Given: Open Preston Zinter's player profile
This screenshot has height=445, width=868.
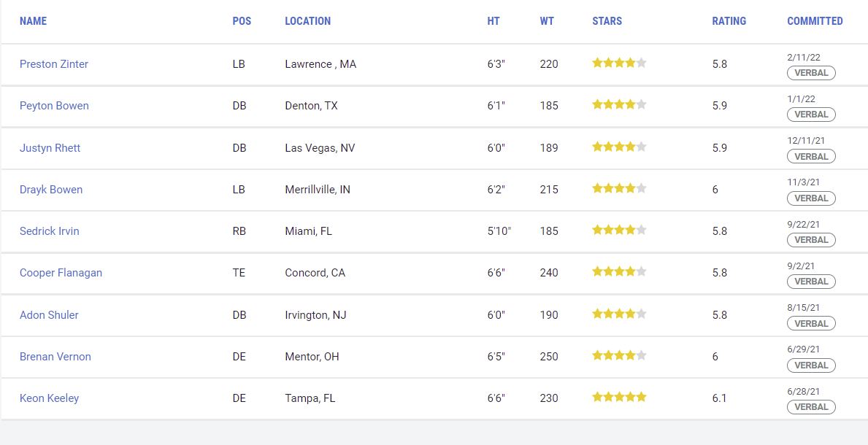Looking at the screenshot, I should coord(54,64).
